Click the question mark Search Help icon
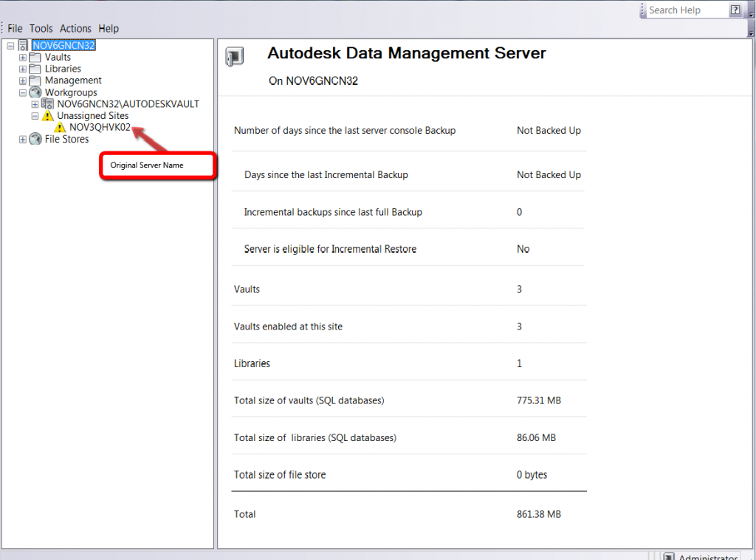The image size is (756, 560). coord(735,10)
